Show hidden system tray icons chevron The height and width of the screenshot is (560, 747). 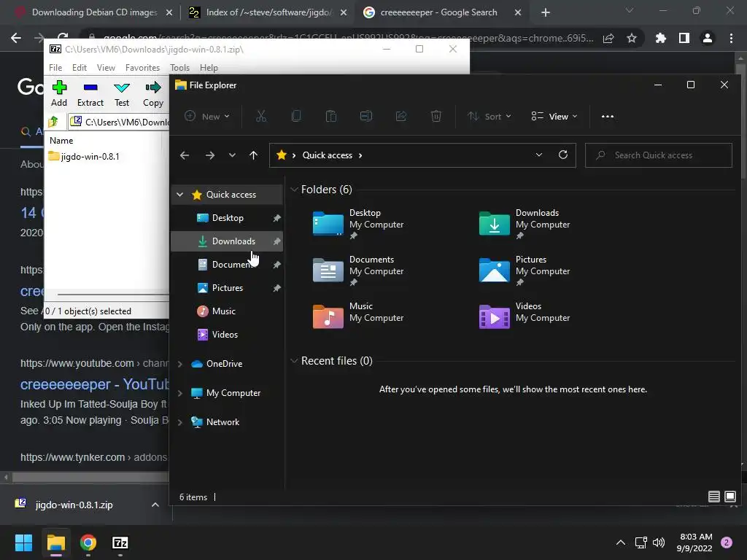(621, 542)
